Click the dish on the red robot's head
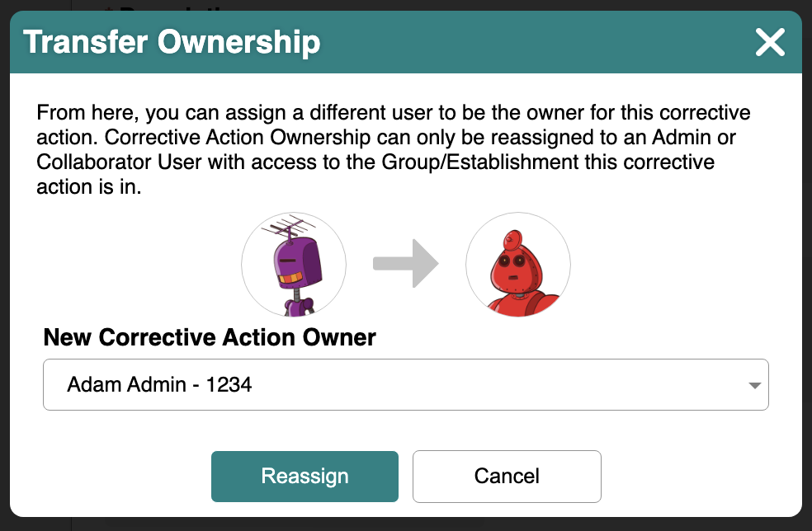This screenshot has height=531, width=812. pyautogui.click(x=512, y=239)
